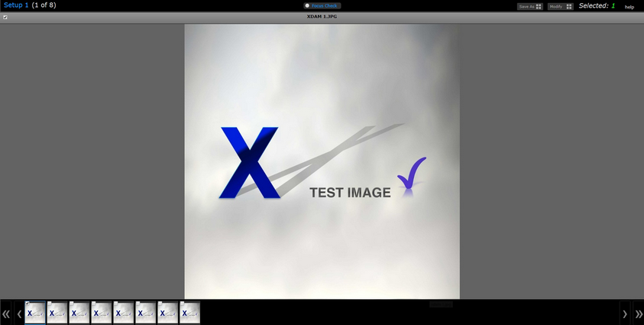
Task: Click the Setup 1 title link
Action: [16, 5]
